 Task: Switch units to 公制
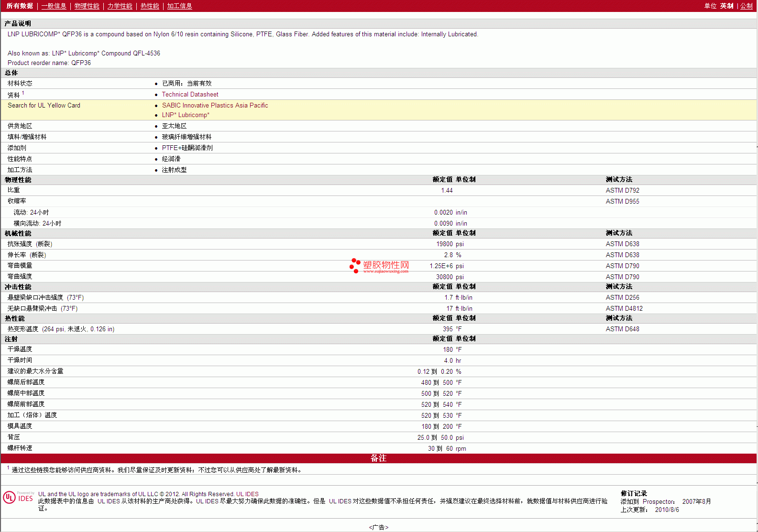point(746,6)
